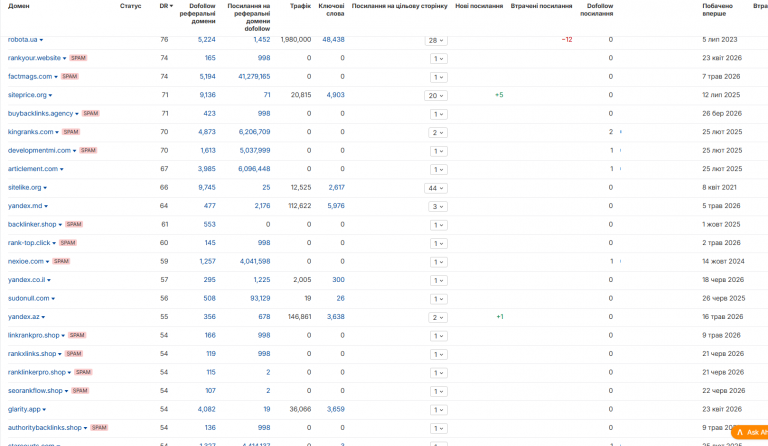Screen dimensions: 768x446
Task: Open target page links dropdown 20 for siteprice.org
Action: (436, 96)
